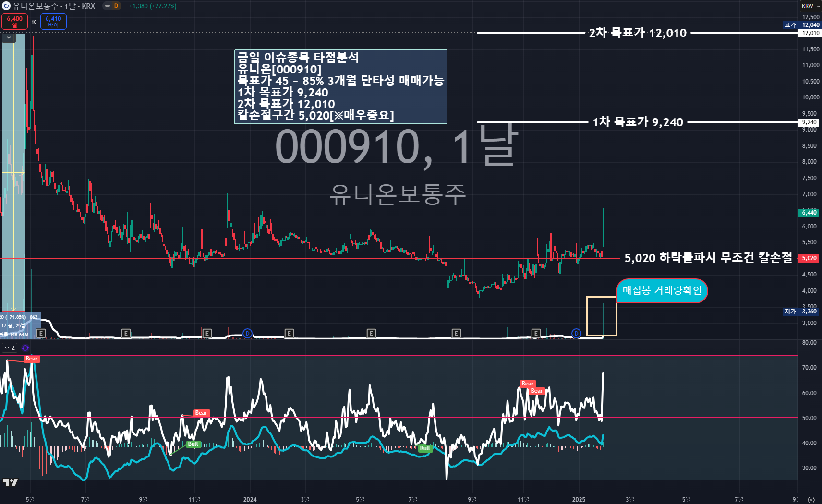Click the 볼륨 148.64M measurement text
The width and height of the screenshot is (822, 504).
coord(14,334)
